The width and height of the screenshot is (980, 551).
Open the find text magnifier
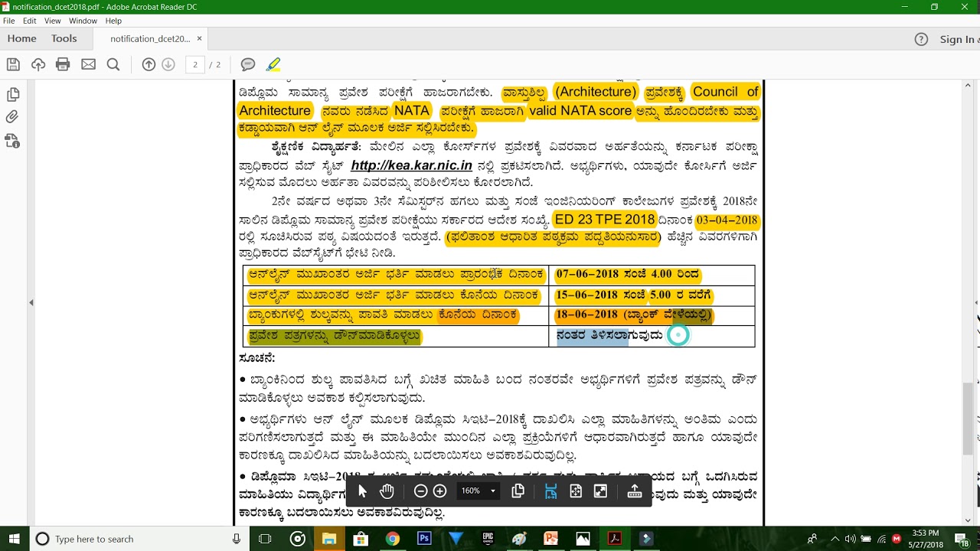coord(113,64)
